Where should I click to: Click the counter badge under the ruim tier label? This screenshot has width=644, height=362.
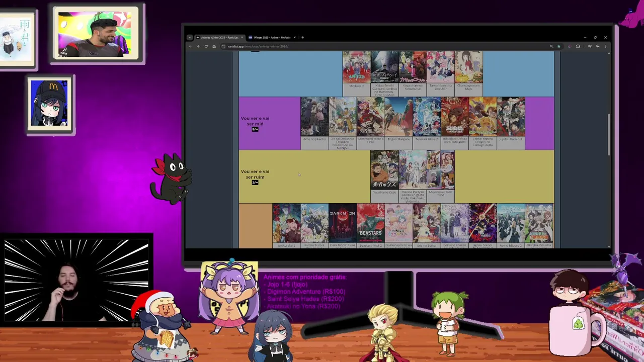point(255,183)
